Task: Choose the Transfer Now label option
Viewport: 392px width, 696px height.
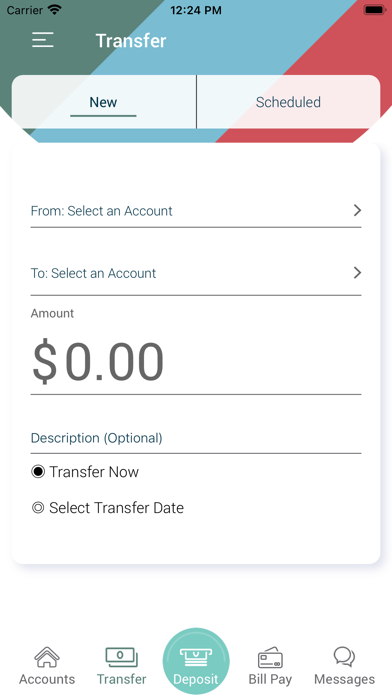Action: pyautogui.click(x=94, y=471)
